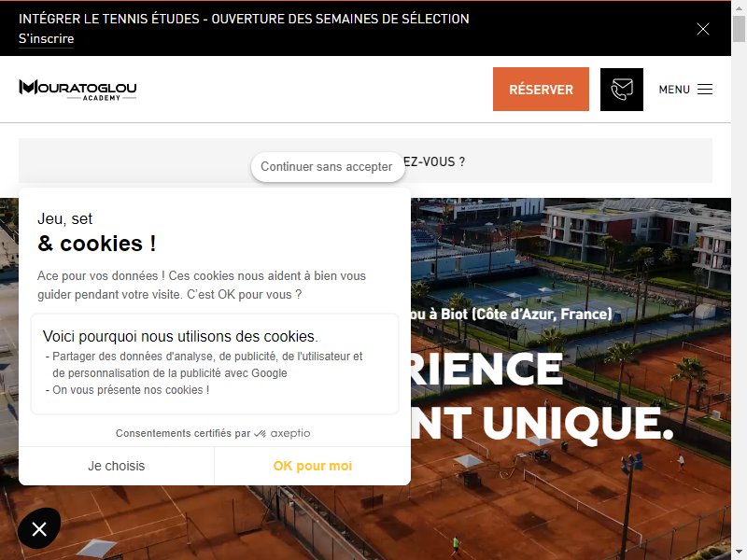
Task: Click the axeptio checkmark logo
Action: [x=260, y=433]
